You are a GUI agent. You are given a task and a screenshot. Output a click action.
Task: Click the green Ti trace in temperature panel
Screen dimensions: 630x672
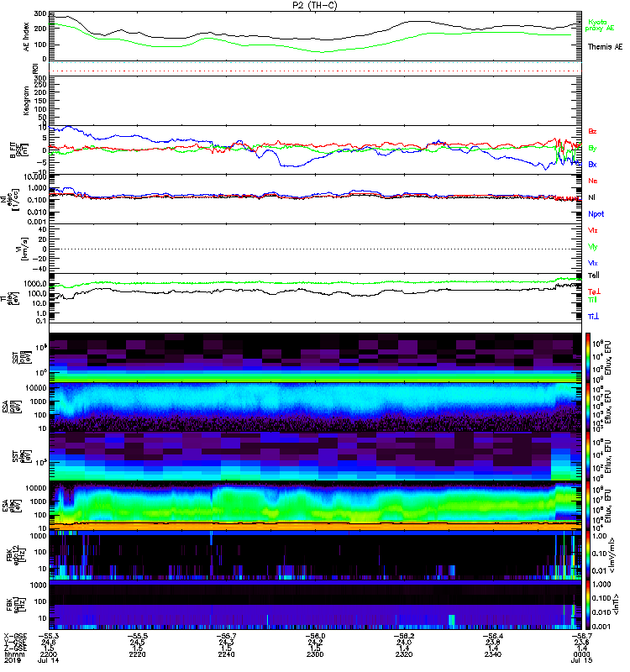315,282
